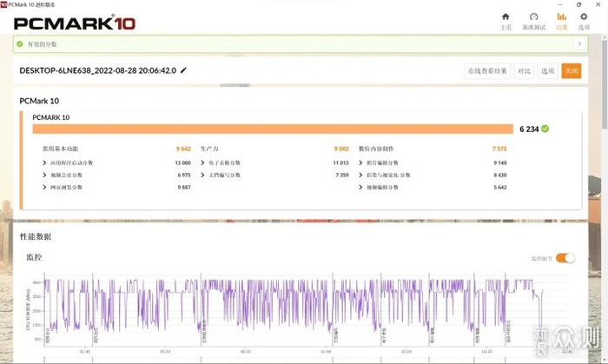
Task: Click the orange 关闭 close button
Action: (x=572, y=71)
